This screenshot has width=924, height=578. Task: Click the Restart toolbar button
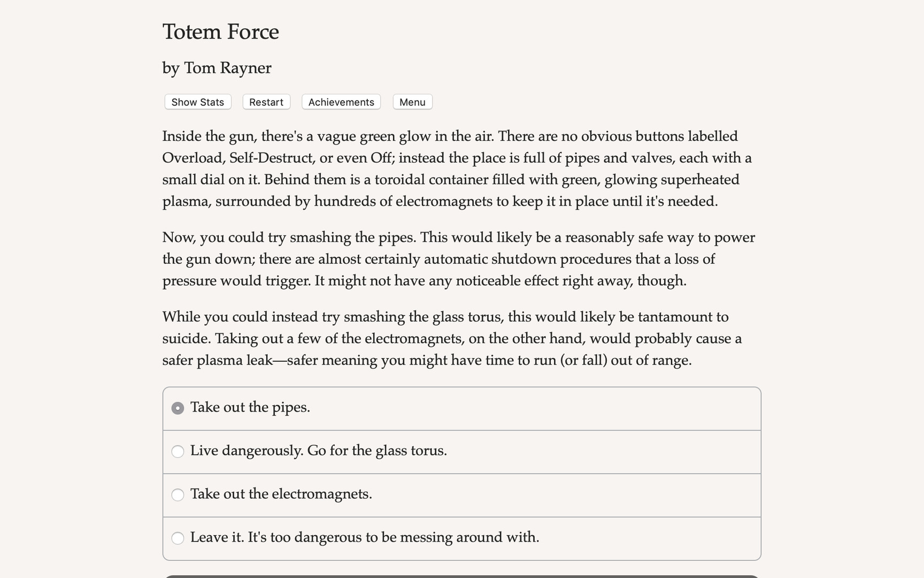[x=266, y=102]
